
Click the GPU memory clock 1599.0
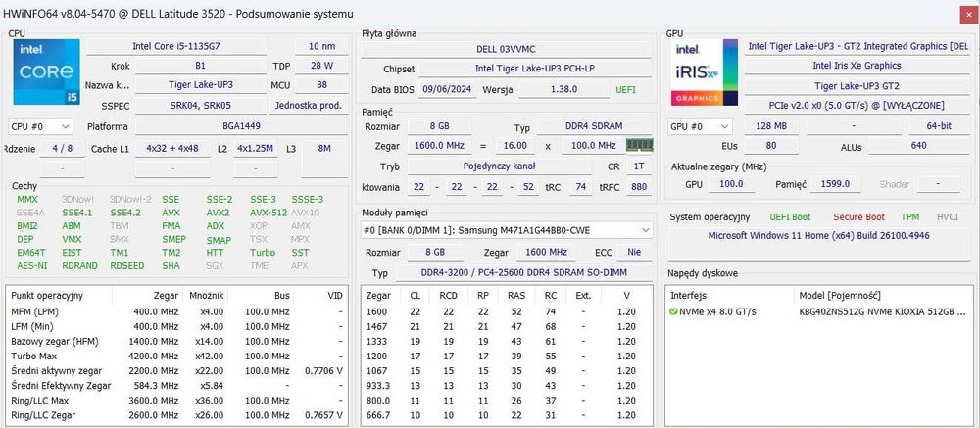[836, 184]
